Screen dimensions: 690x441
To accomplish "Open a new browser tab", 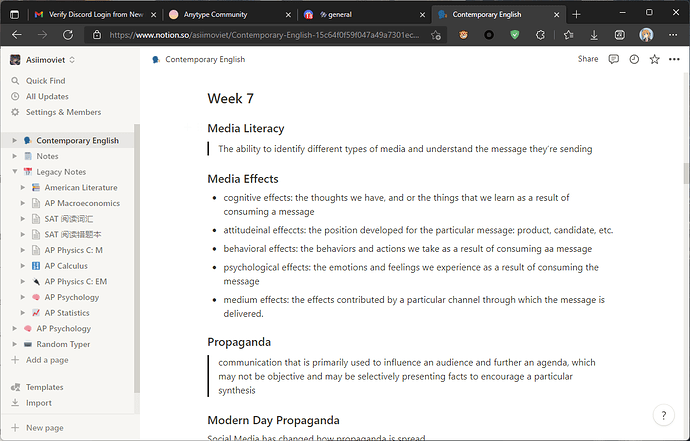I will point(576,15).
